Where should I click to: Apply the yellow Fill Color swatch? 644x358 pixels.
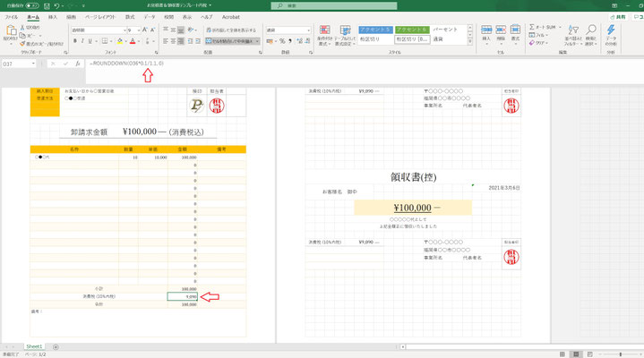point(120,41)
